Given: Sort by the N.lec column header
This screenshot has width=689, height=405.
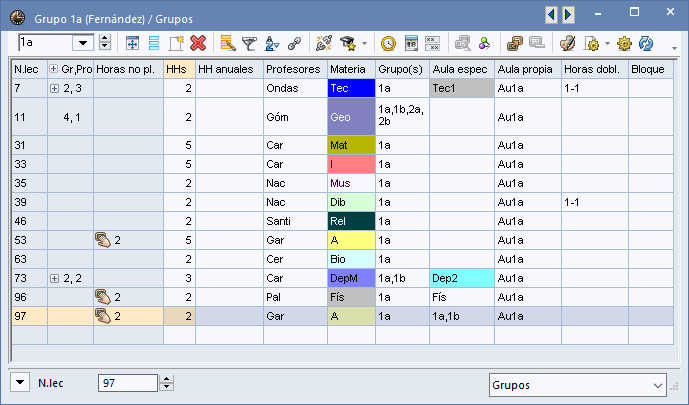Looking at the screenshot, I should point(29,69).
